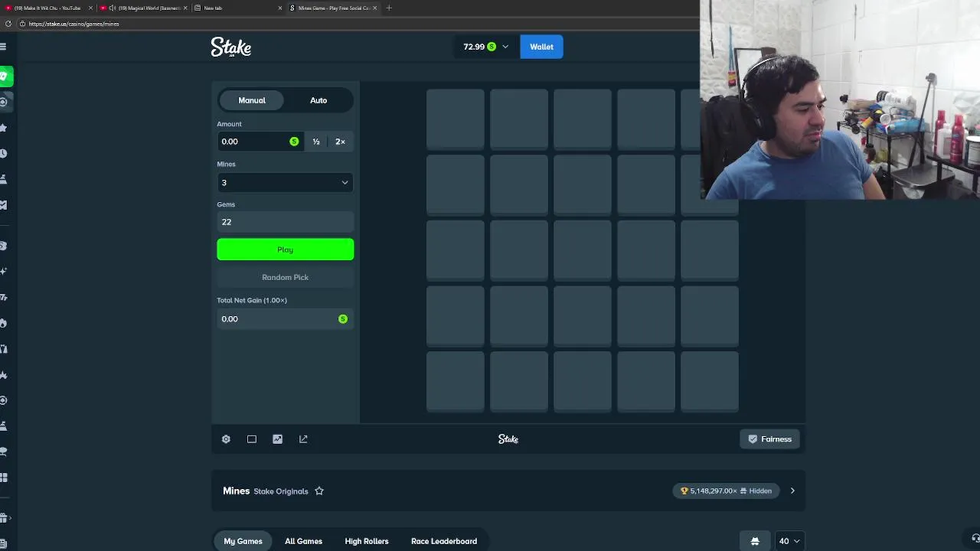Expand the balance currency dropdown
The image size is (980, 551).
tap(505, 47)
